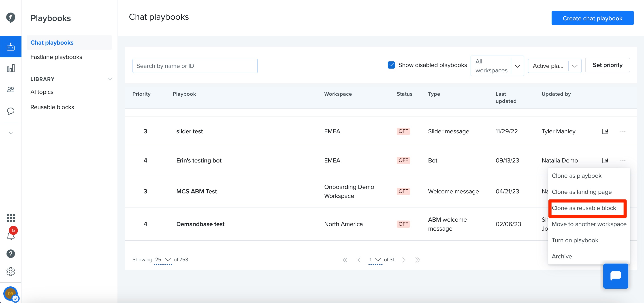Open the Reports bar chart sidebar icon
Screen dimensions: 644x303
[x=11, y=68]
